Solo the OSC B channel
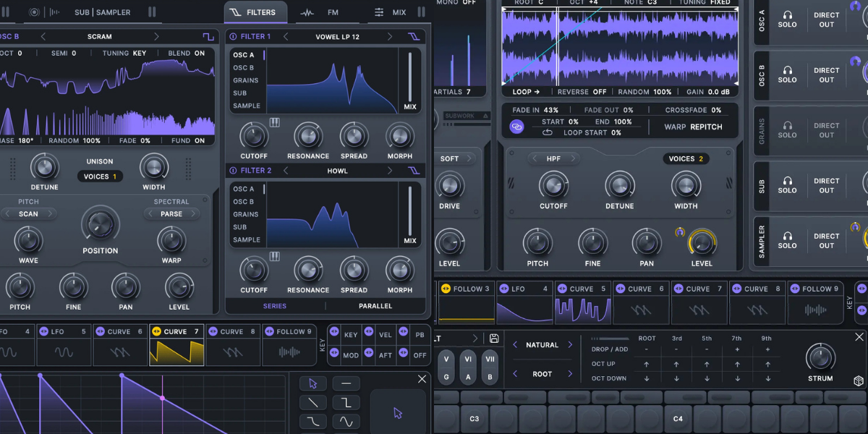 [787, 75]
